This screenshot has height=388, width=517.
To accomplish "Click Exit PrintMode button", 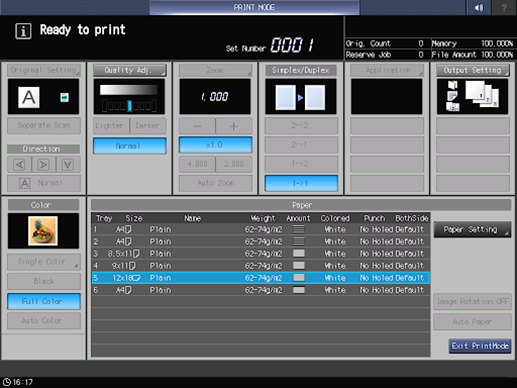I will click(480, 346).
